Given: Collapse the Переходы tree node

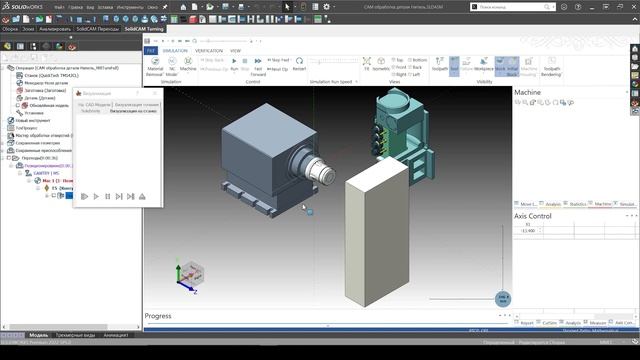Looking at the screenshot, I should pos(3,158).
